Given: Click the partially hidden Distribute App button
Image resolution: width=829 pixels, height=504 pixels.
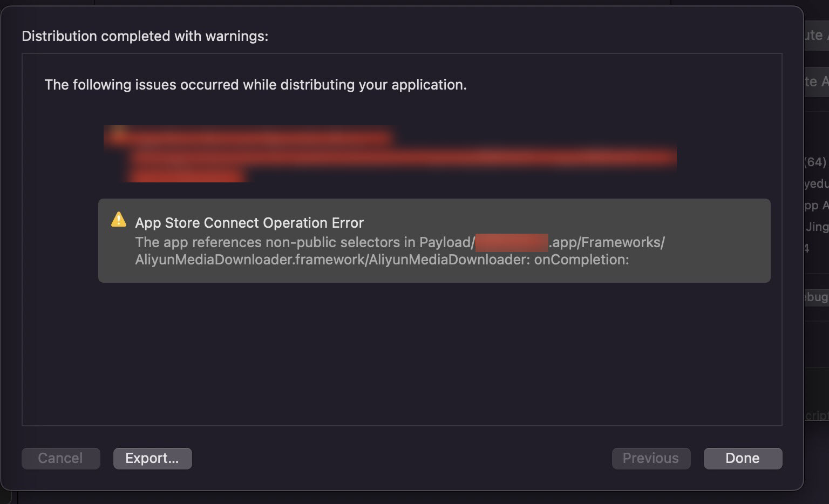Looking at the screenshot, I should pos(816,36).
